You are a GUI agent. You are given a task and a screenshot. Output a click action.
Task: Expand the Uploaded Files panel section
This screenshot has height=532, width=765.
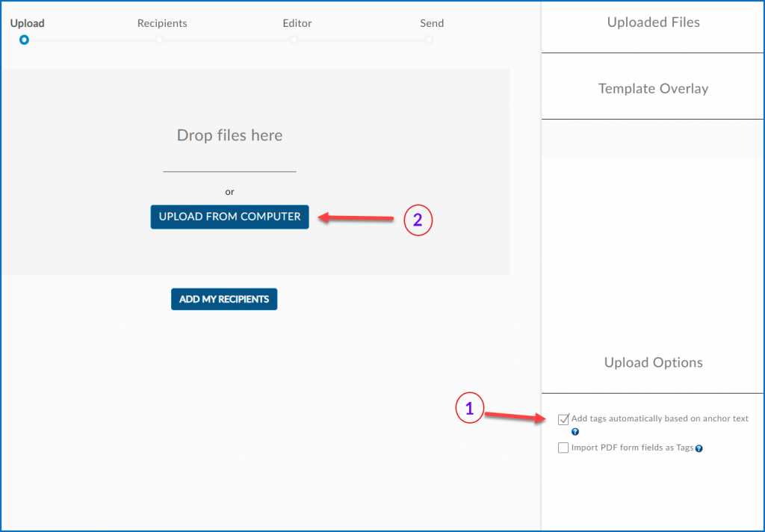653,22
